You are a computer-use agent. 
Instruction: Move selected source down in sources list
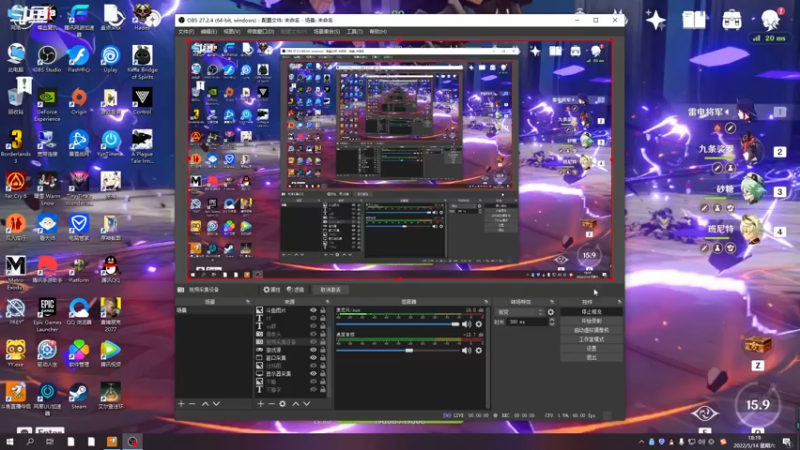307,404
